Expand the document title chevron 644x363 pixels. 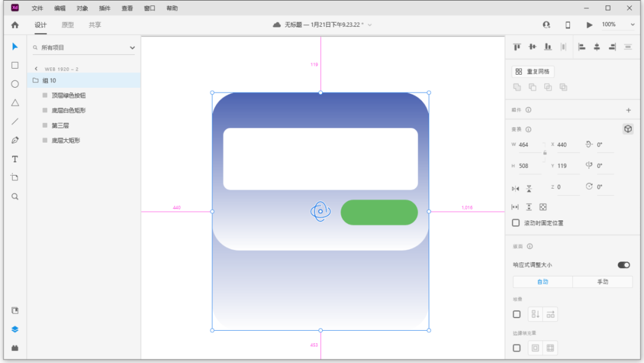(370, 24)
